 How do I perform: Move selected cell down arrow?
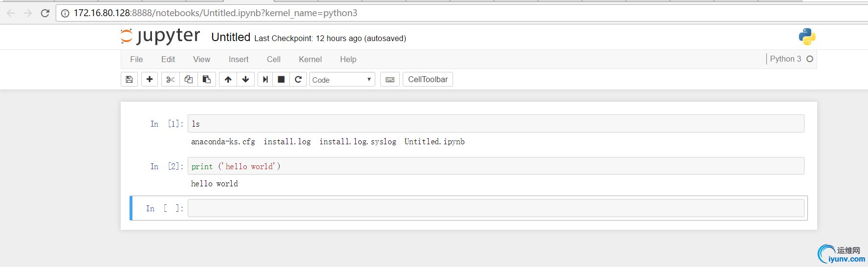246,79
